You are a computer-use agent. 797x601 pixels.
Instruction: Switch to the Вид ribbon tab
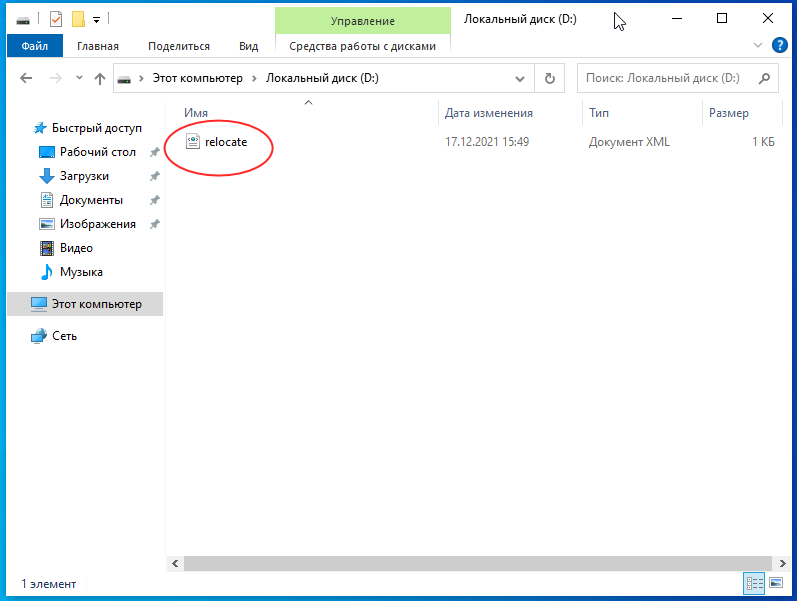click(249, 46)
